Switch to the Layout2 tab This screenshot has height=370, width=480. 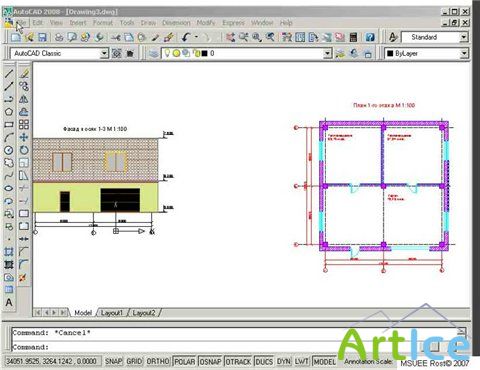tap(144, 313)
